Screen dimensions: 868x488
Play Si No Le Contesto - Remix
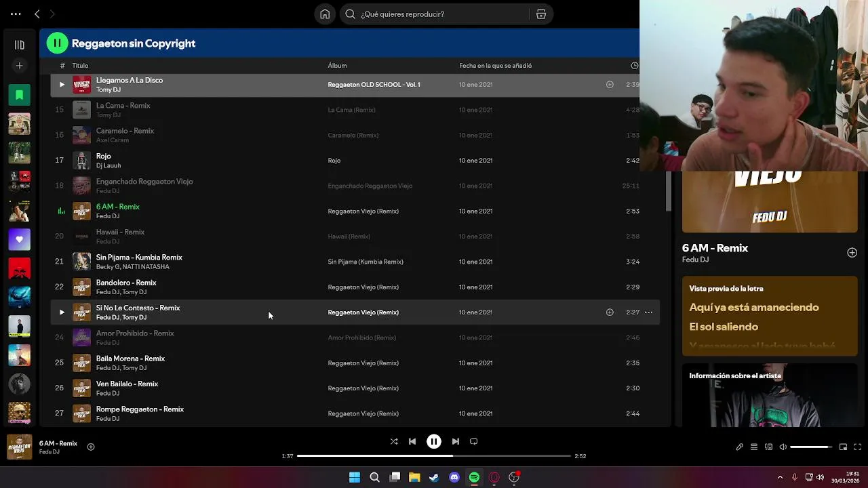point(62,312)
